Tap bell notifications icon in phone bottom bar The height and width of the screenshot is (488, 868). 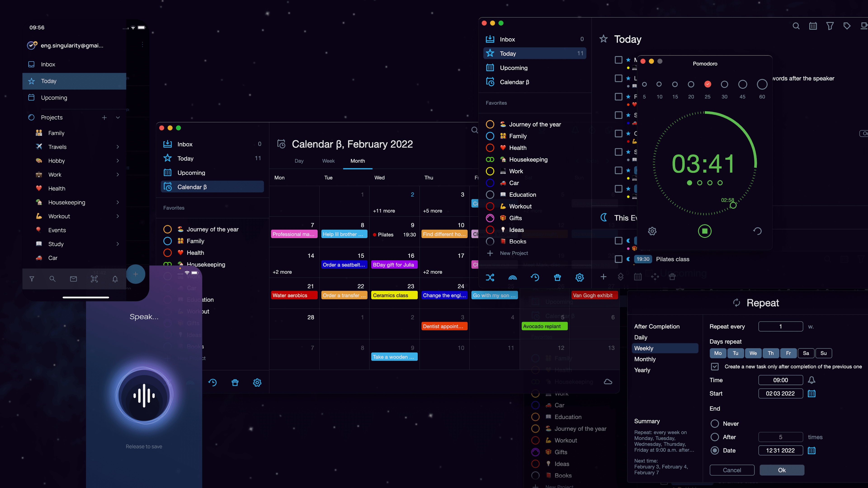115,279
